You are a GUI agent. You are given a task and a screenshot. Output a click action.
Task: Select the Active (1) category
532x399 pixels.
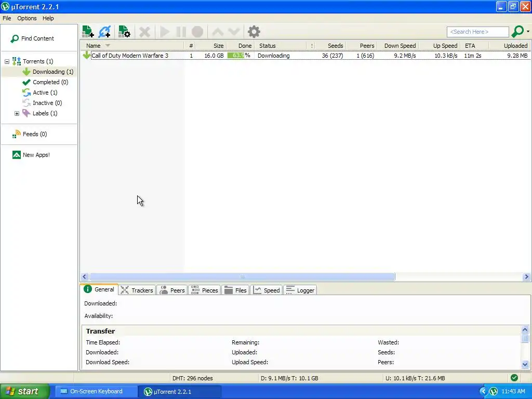[x=39, y=92]
